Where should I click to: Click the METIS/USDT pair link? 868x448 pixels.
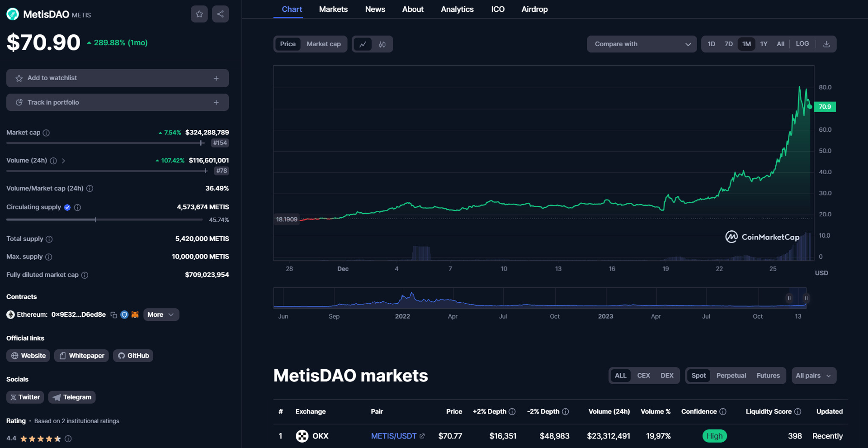[393, 436]
